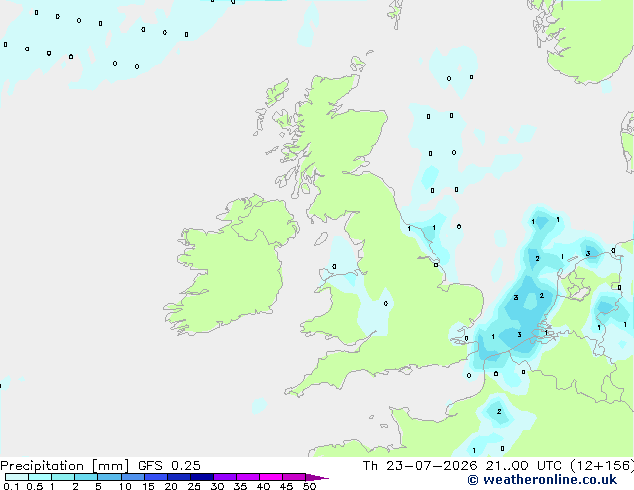Click the '10' legend scale label
The image size is (634, 490).
(x=125, y=486)
